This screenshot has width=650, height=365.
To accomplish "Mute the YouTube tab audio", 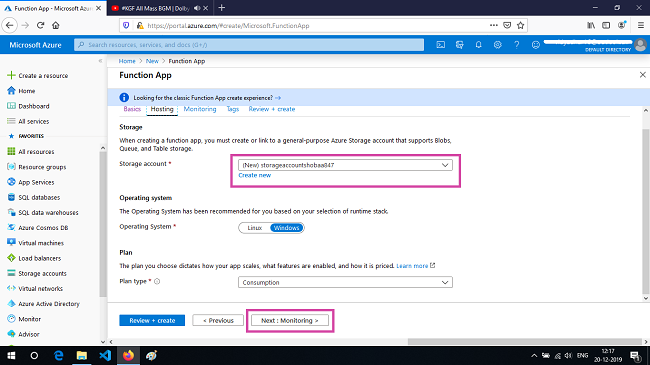I will 197,8.
